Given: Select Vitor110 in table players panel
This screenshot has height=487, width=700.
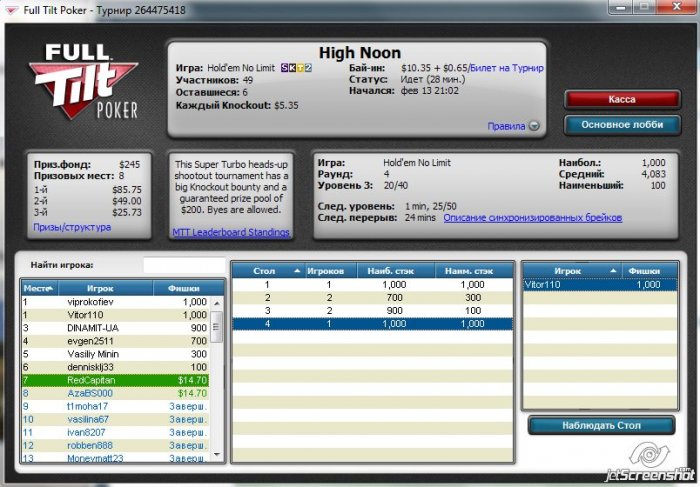Looking at the screenshot, I should (x=600, y=285).
